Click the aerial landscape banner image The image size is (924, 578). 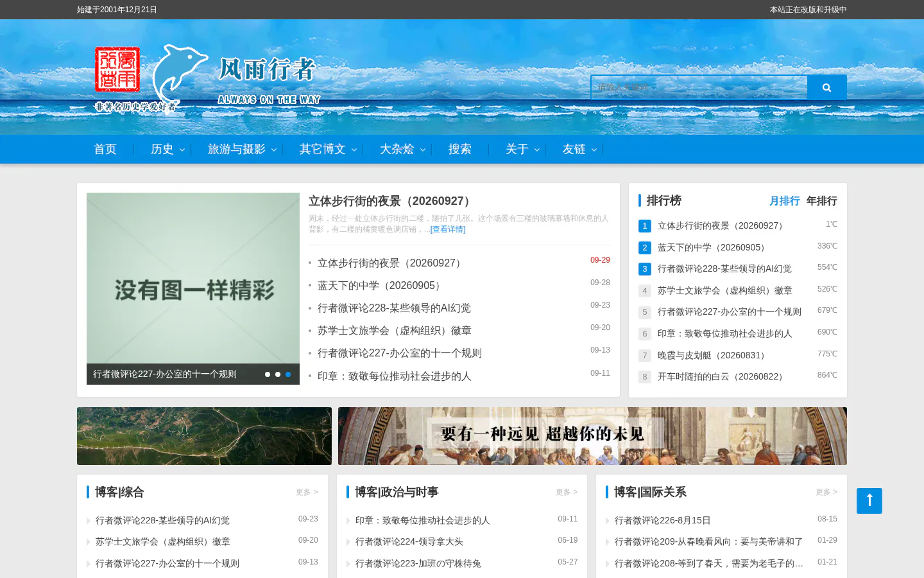pos(204,436)
